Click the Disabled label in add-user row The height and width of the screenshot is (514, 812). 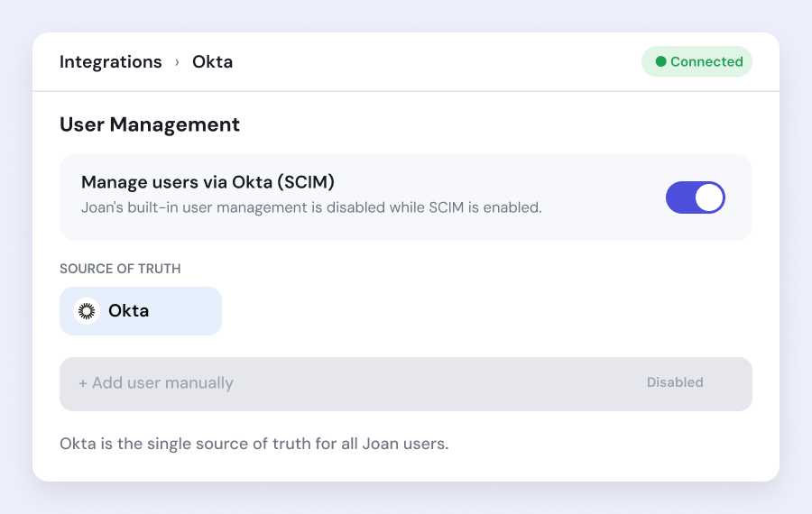[675, 382]
